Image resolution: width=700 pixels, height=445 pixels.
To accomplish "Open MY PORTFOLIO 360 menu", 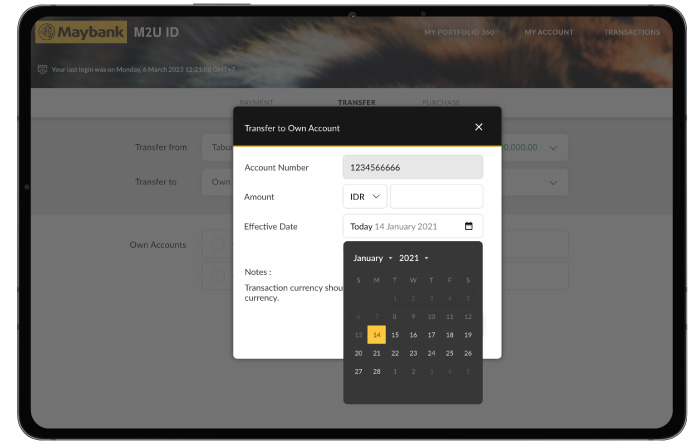I will click(459, 32).
